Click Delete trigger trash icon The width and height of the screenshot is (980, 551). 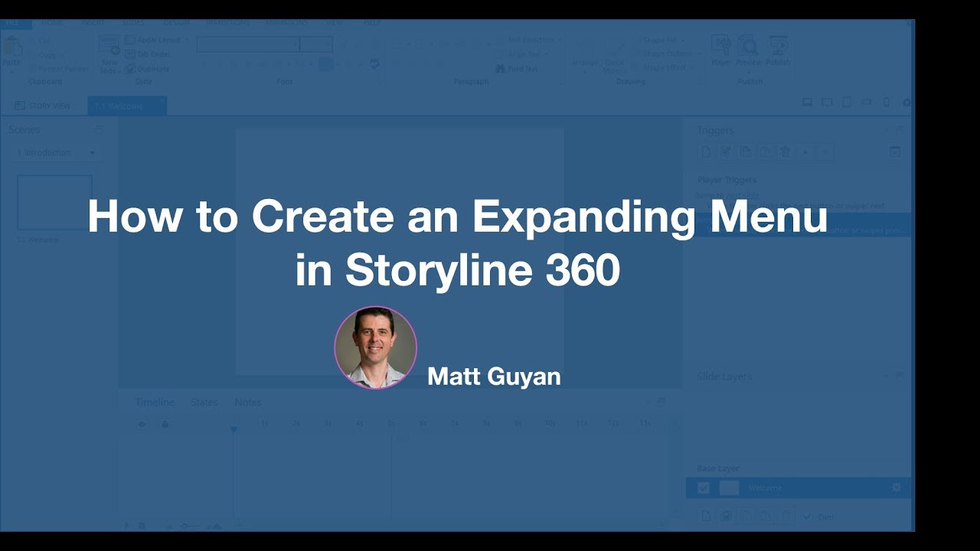786,152
